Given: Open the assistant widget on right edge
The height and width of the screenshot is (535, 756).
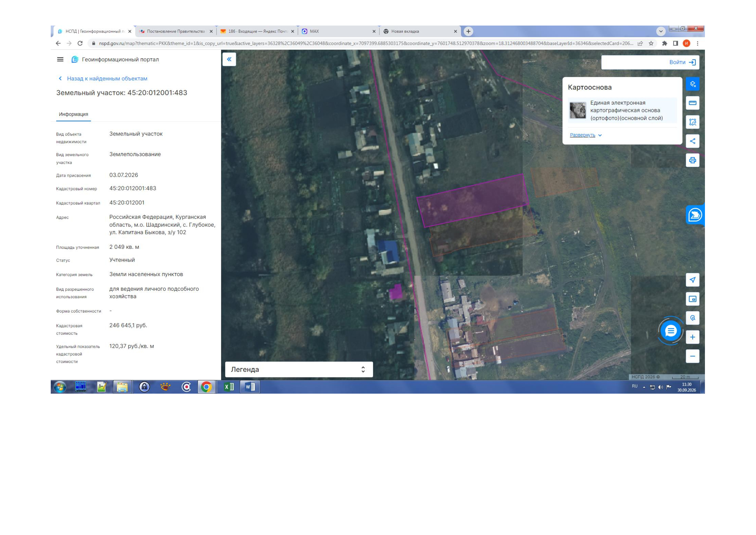Looking at the screenshot, I should [695, 215].
